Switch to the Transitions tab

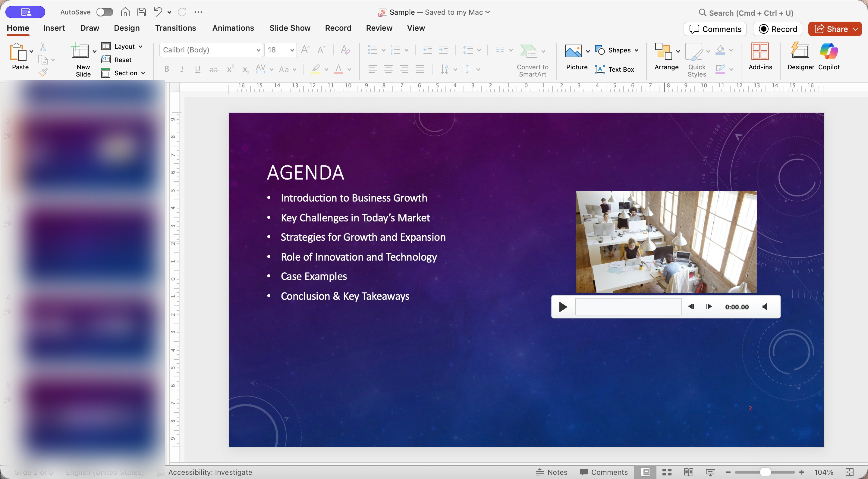pyautogui.click(x=175, y=28)
